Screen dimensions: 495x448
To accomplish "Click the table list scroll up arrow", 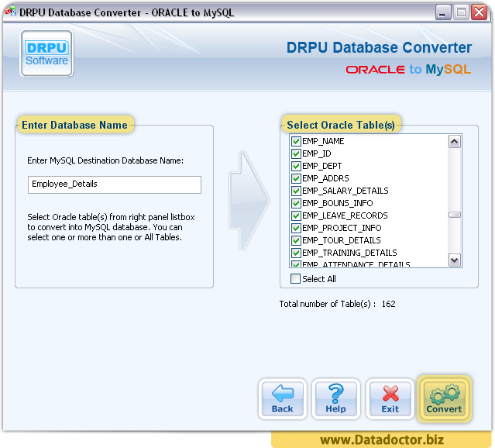I will (454, 142).
